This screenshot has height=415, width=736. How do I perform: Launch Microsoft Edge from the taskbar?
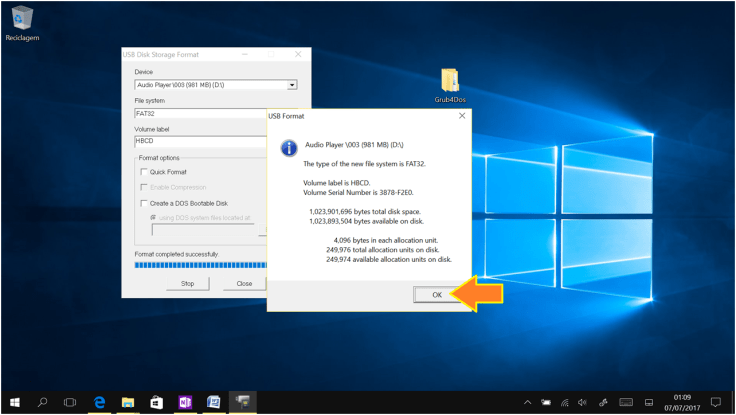coord(100,402)
